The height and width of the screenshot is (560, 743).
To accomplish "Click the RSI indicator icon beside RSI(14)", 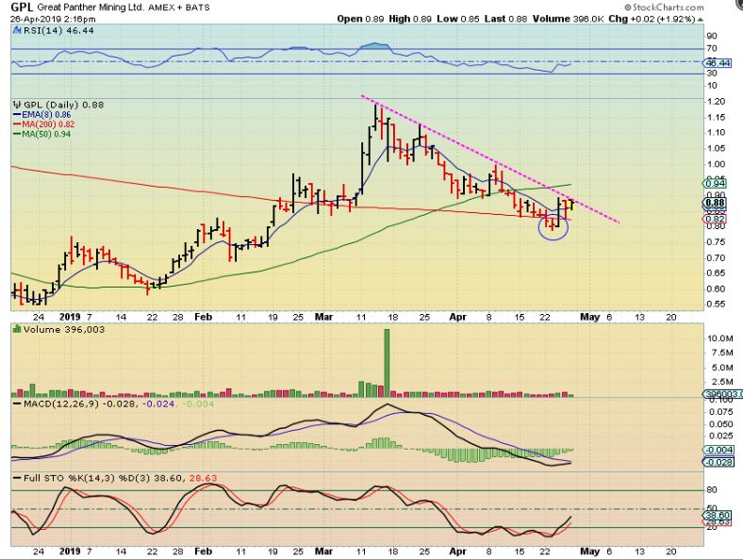I will click(17, 30).
